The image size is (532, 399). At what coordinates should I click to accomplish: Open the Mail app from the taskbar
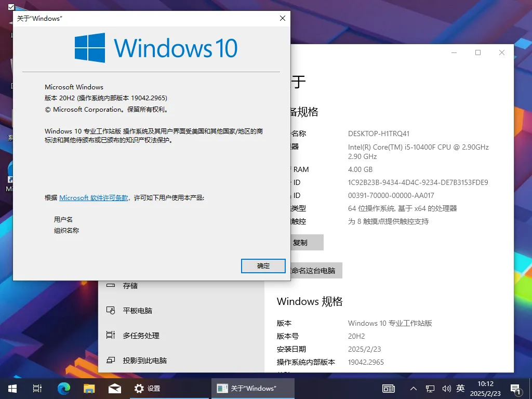[x=114, y=388]
